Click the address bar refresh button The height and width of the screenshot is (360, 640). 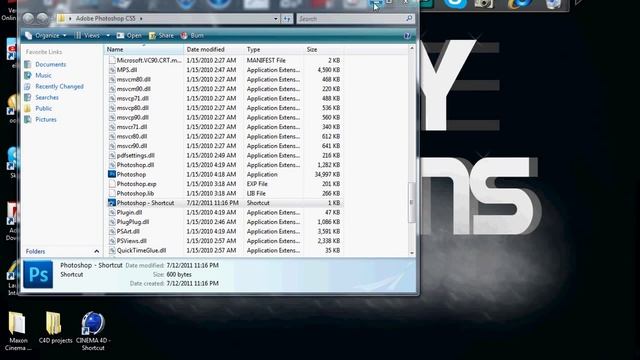287,19
